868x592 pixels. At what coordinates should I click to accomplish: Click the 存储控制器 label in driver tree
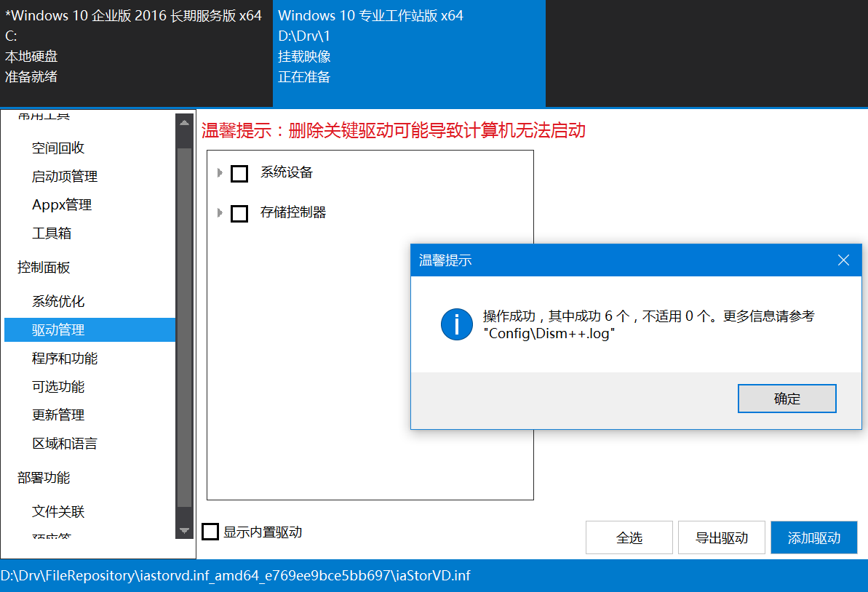click(292, 212)
